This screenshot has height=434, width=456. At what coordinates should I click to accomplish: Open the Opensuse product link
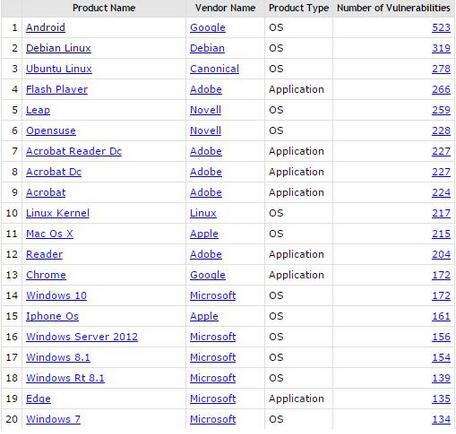point(51,131)
